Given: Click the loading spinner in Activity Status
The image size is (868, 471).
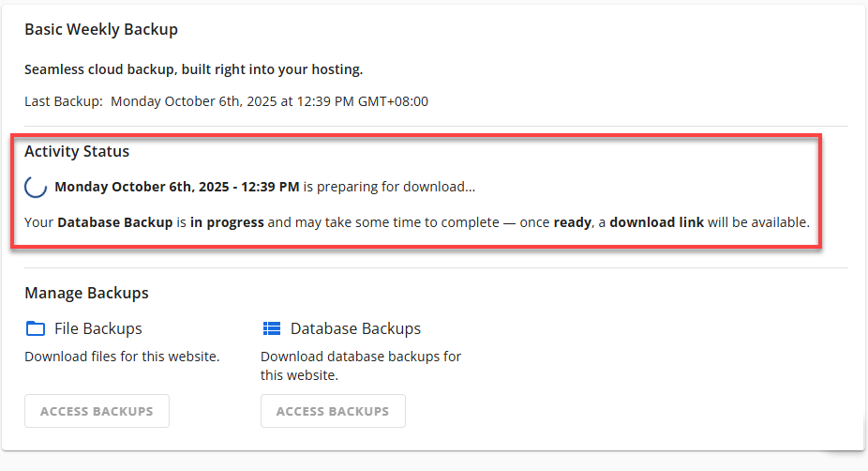Looking at the screenshot, I should click(36, 187).
